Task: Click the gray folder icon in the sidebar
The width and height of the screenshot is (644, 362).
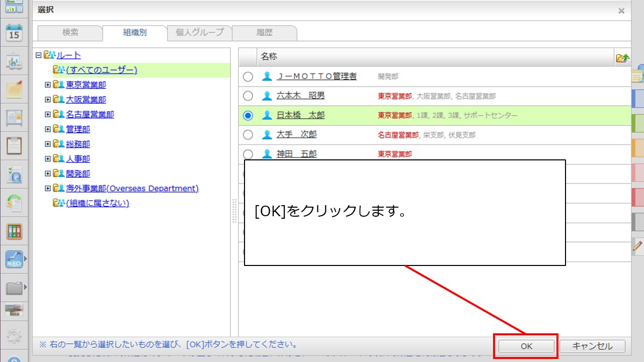Action: (14, 288)
